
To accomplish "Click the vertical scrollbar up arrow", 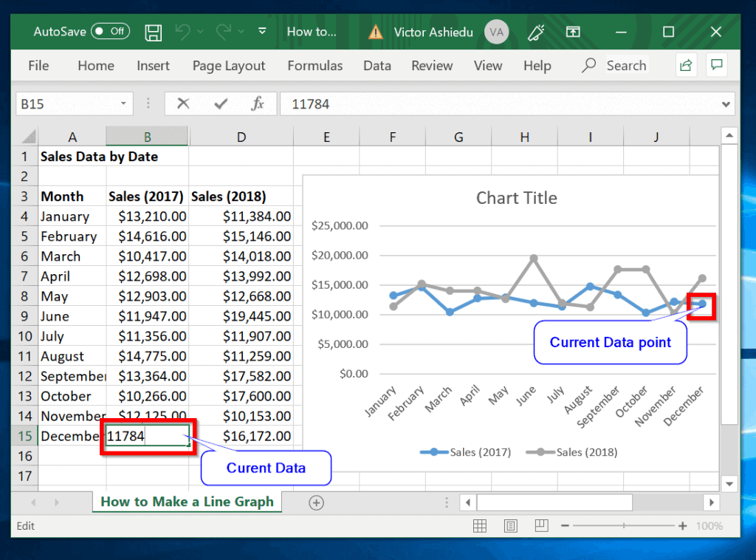I will click(x=729, y=135).
